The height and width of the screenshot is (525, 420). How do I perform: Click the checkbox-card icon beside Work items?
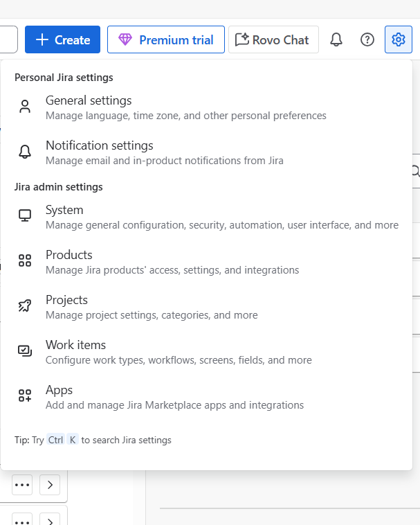click(25, 350)
